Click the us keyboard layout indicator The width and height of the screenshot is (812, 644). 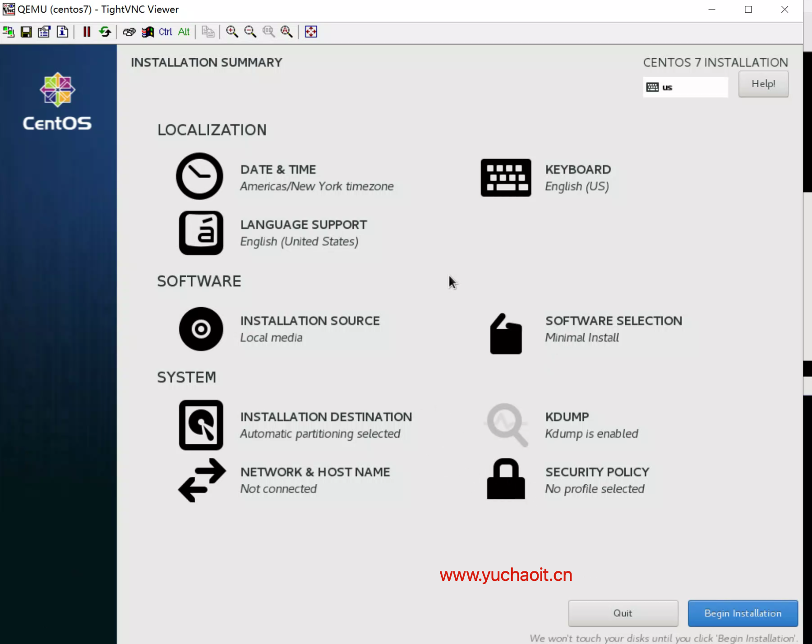[685, 87]
